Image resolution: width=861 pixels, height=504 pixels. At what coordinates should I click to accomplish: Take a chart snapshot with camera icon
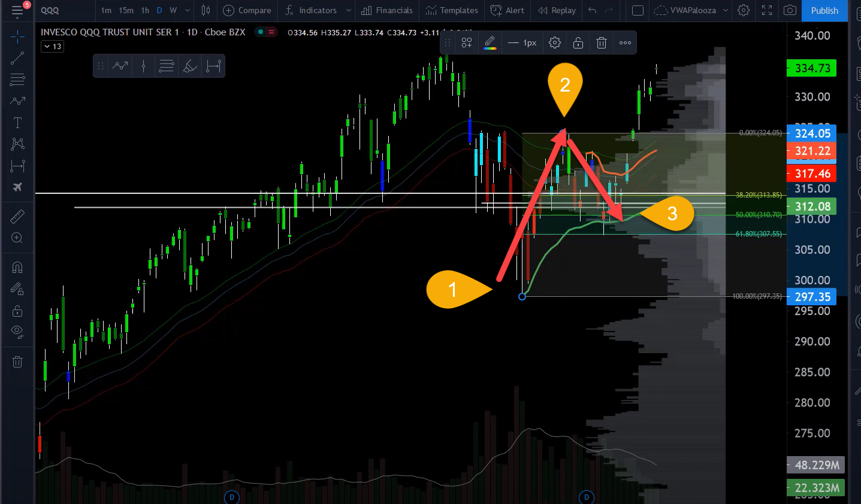[790, 10]
